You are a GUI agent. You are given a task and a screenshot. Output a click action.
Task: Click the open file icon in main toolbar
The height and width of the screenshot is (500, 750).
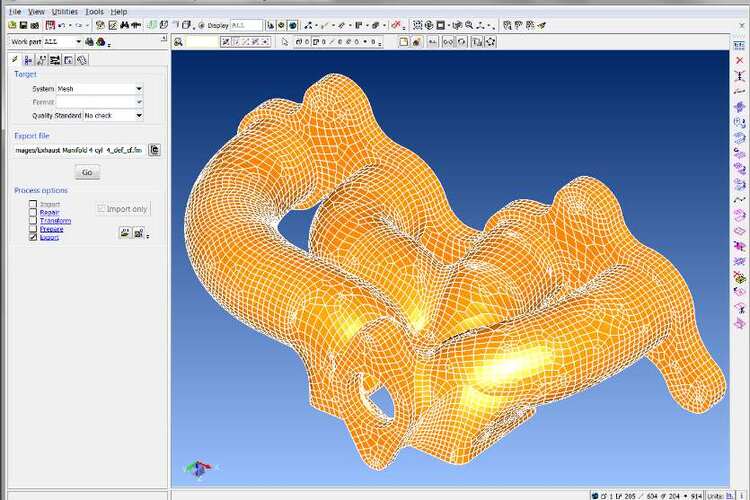10,24
